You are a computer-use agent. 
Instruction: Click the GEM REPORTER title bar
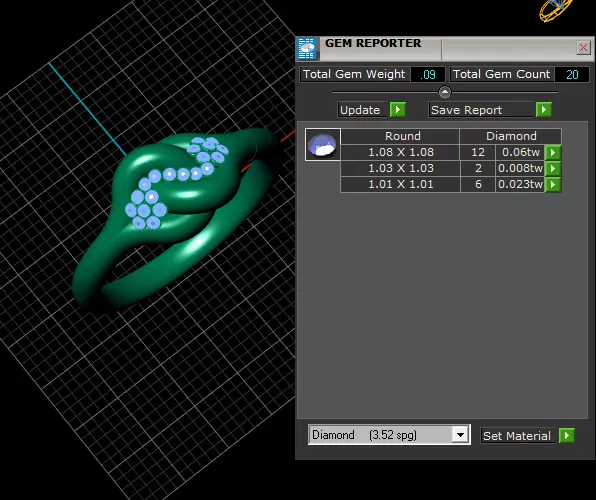coord(445,49)
